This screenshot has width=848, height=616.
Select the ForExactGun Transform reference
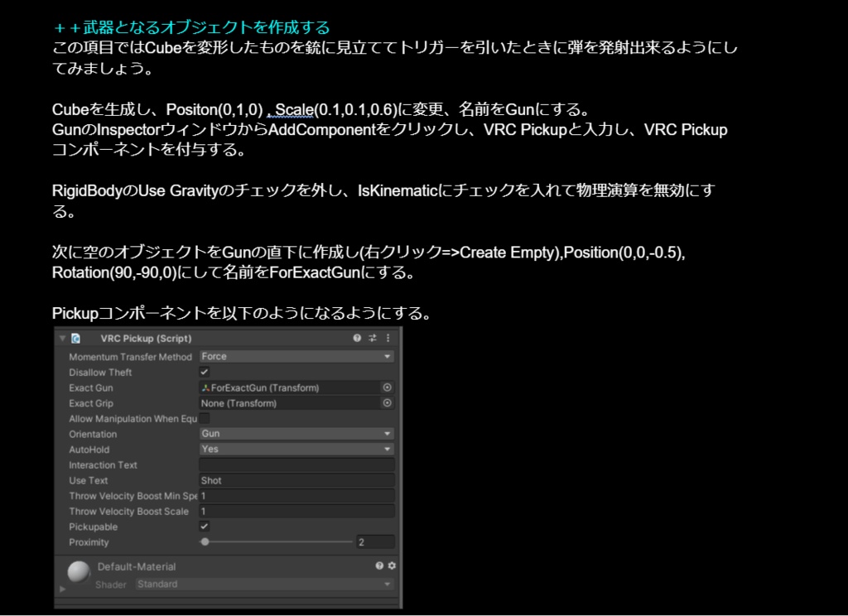tap(273, 387)
